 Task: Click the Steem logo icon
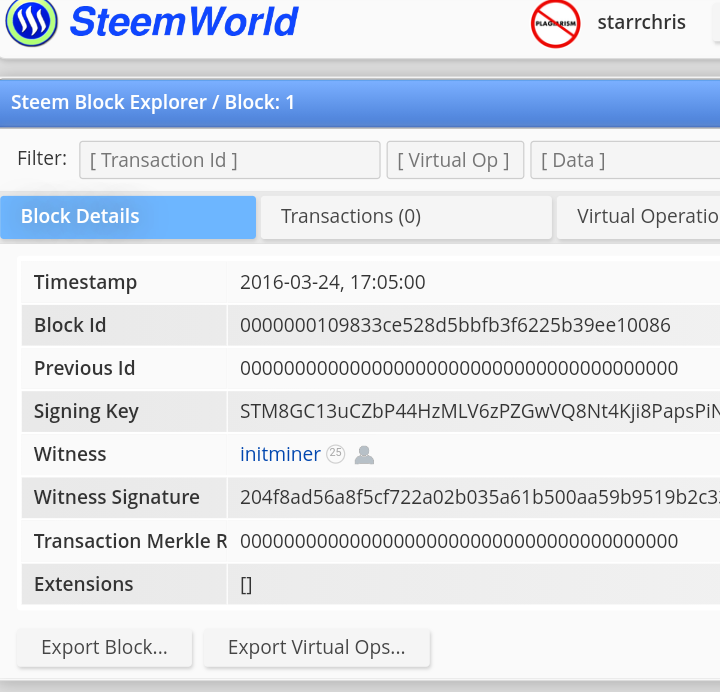point(31,21)
